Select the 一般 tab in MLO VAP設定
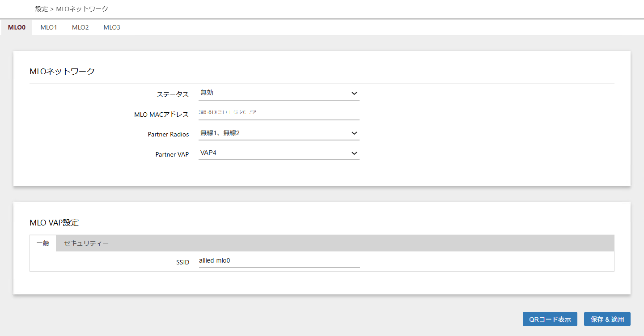 point(43,243)
